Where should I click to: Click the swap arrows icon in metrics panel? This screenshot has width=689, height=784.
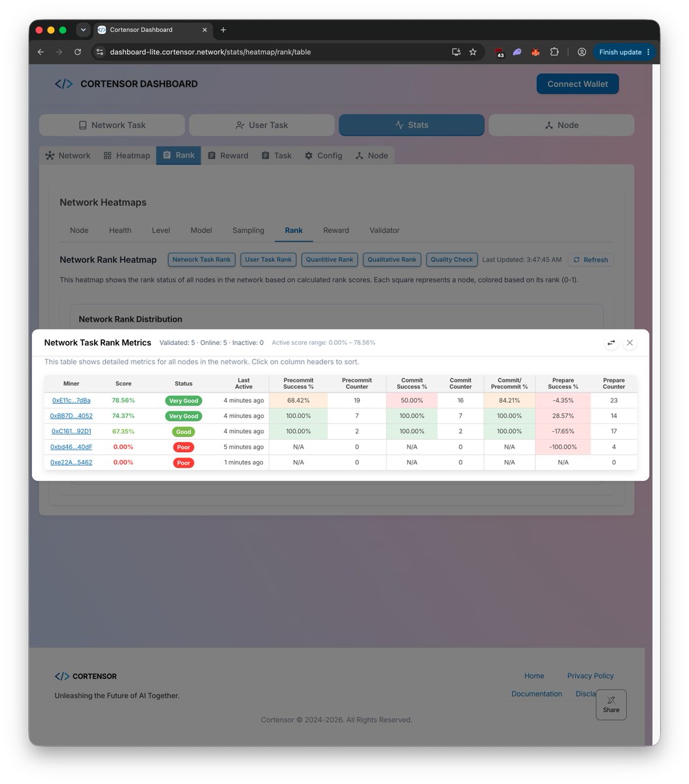[x=611, y=342]
